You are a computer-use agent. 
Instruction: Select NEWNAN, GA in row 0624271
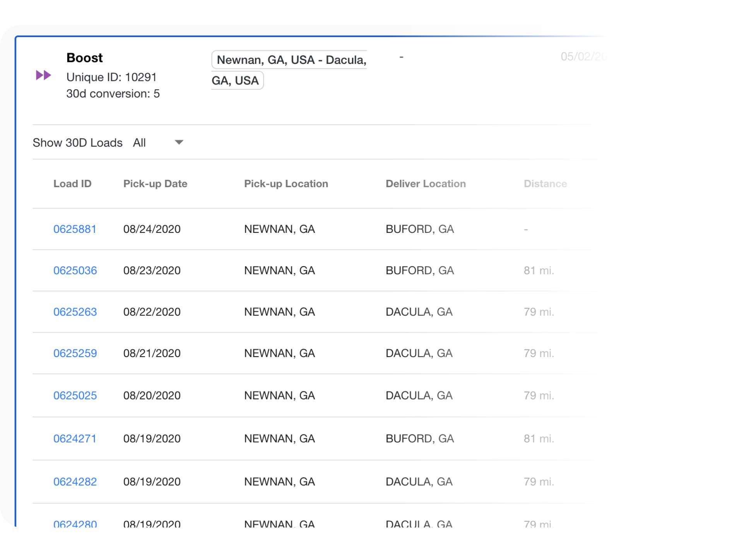[279, 439]
